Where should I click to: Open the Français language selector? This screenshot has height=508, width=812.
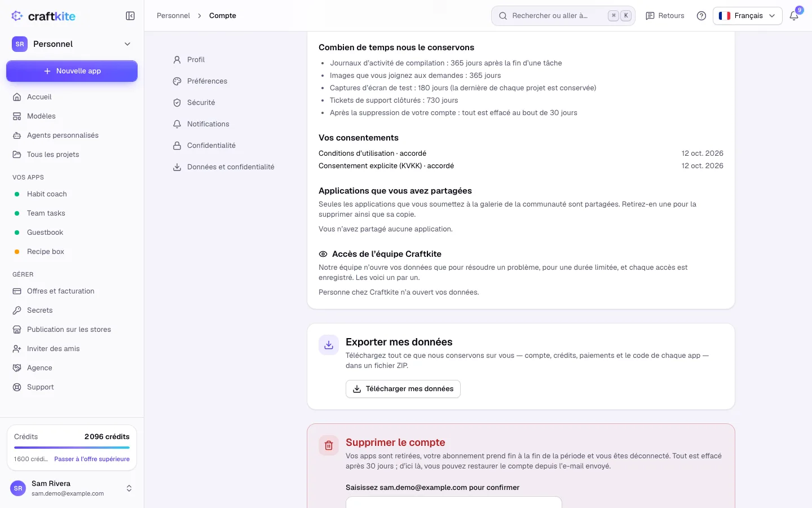tap(747, 16)
